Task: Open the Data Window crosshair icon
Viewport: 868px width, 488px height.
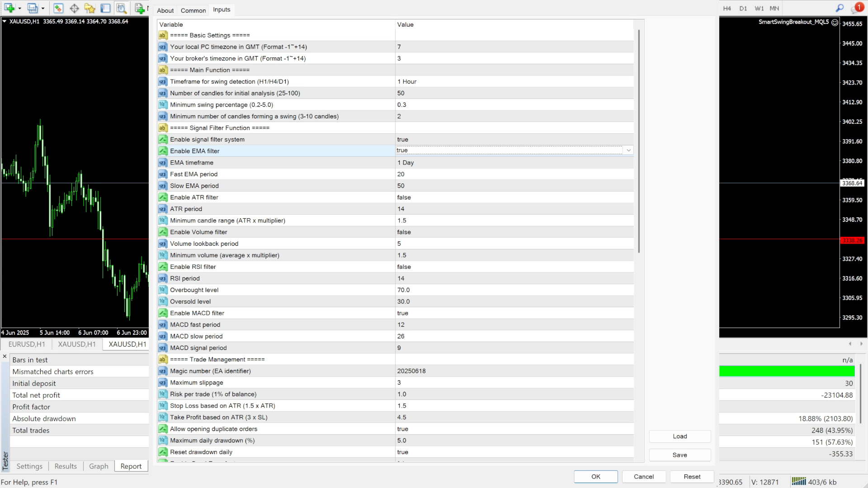Action: [x=74, y=8]
